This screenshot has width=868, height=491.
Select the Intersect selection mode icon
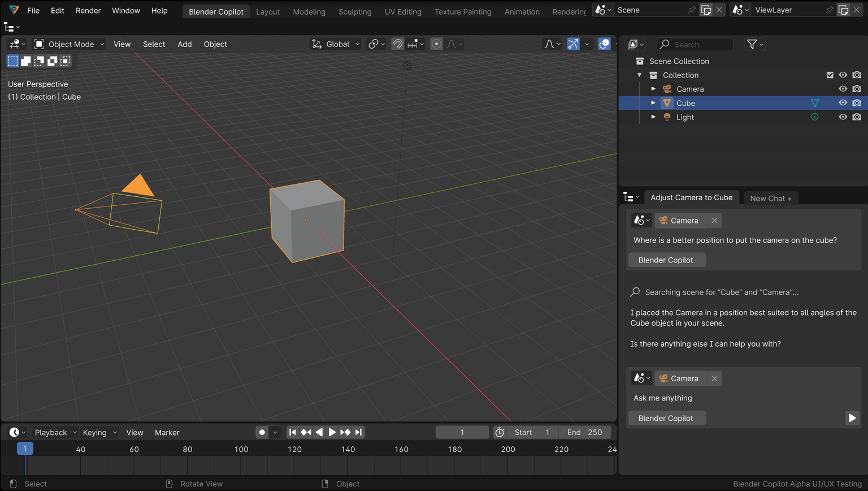click(x=65, y=61)
